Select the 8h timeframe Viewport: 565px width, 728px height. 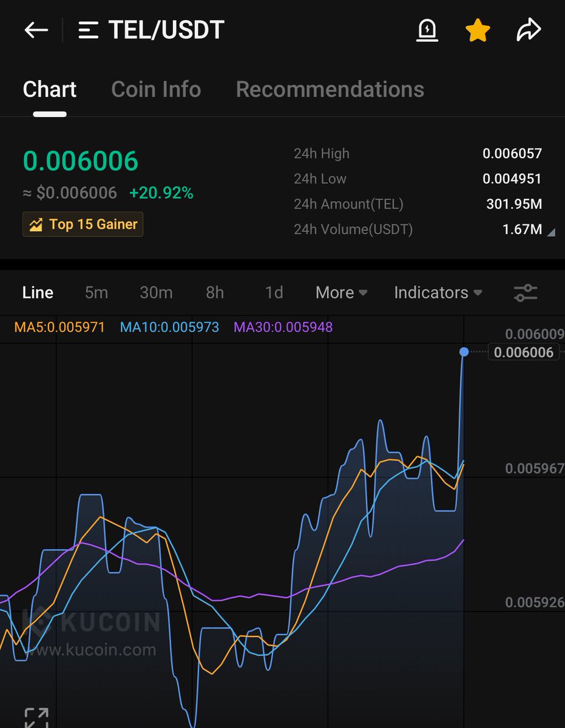tap(215, 292)
